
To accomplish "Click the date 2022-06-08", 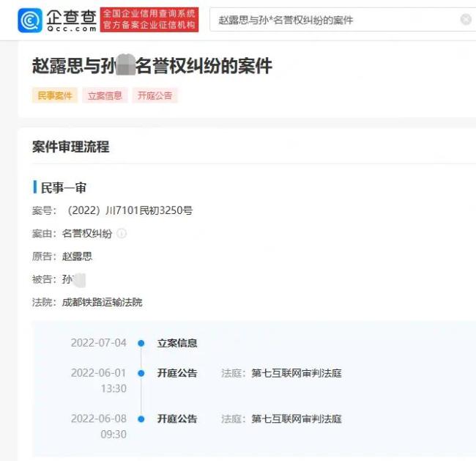I will [x=99, y=418].
